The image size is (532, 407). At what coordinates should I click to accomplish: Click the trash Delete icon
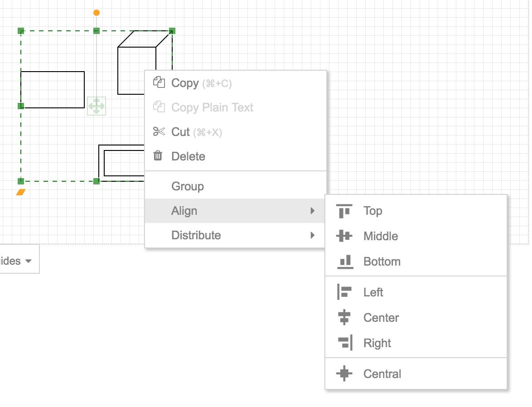[158, 155]
